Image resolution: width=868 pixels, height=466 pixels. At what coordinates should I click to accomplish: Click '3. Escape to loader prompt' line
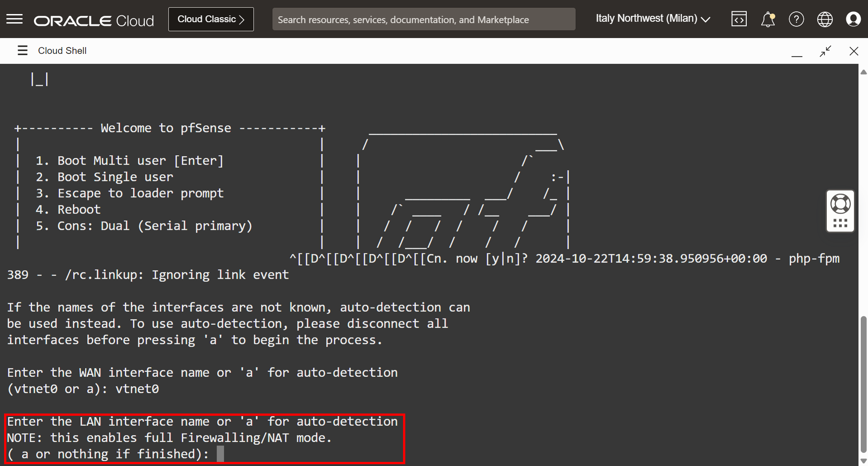click(x=130, y=193)
